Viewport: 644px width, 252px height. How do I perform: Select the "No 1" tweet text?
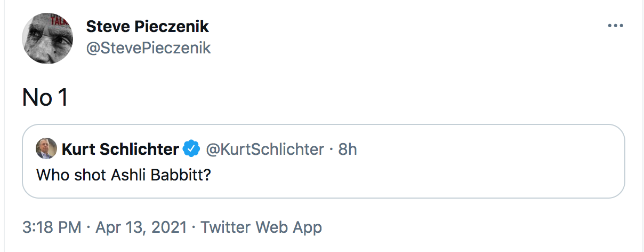45,98
